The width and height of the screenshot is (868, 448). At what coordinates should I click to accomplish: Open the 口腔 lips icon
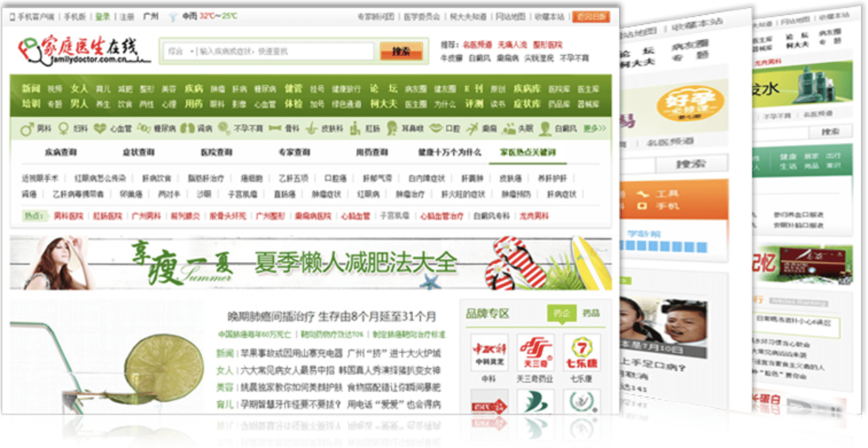436,129
